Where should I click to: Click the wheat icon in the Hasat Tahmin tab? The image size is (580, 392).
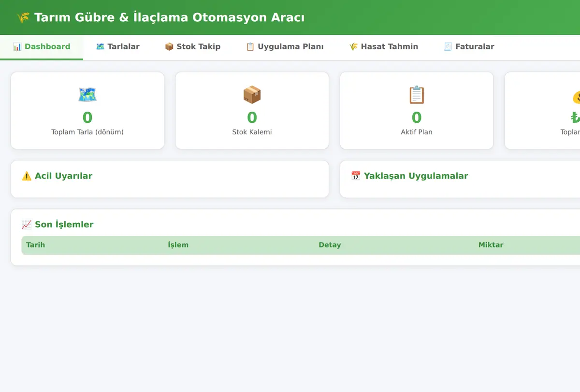click(354, 47)
